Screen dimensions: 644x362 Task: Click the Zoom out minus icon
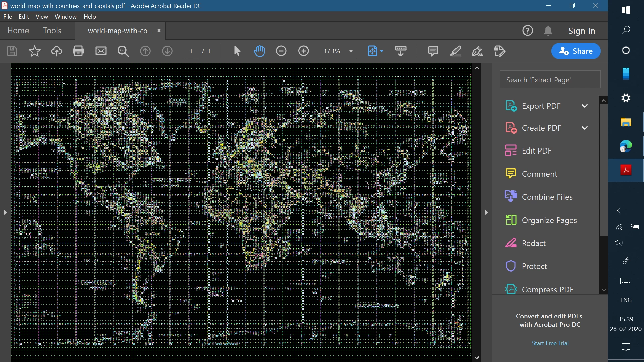281,51
